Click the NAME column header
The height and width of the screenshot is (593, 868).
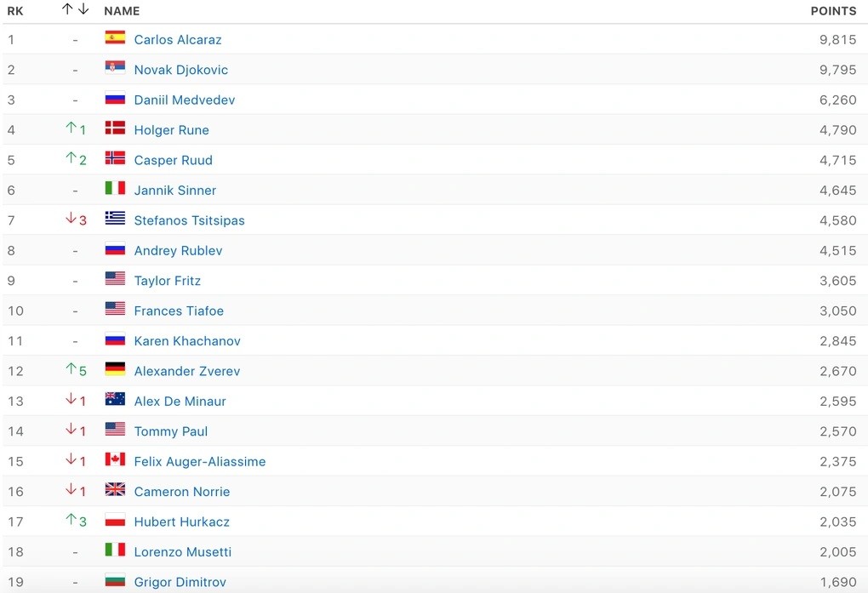(x=122, y=11)
